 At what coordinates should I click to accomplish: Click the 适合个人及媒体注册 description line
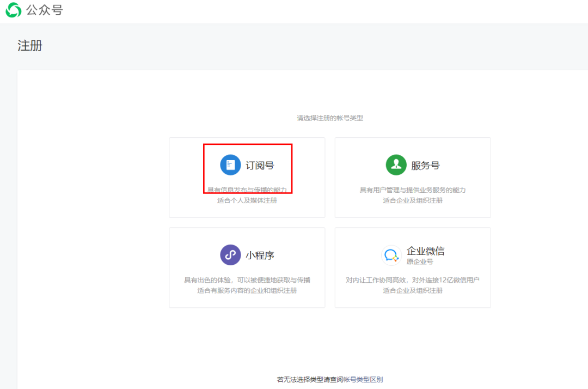click(x=247, y=200)
